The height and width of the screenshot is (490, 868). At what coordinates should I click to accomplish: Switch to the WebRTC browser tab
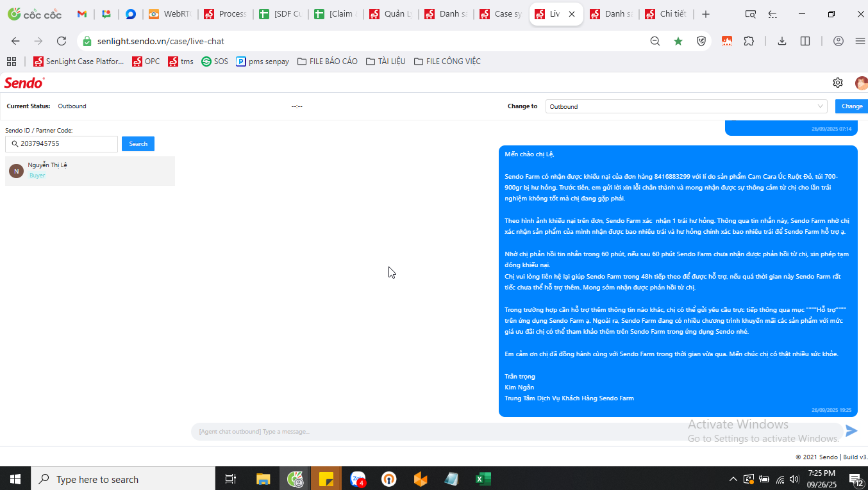coord(170,14)
